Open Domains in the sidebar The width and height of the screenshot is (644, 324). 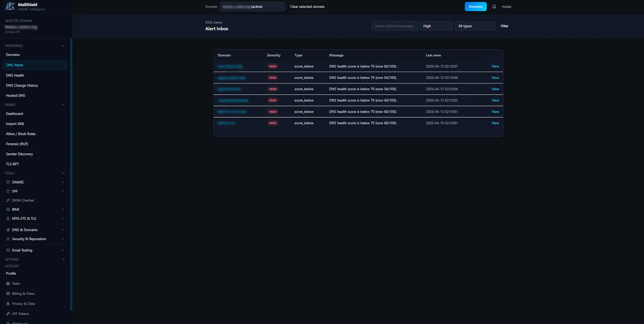[35, 55]
